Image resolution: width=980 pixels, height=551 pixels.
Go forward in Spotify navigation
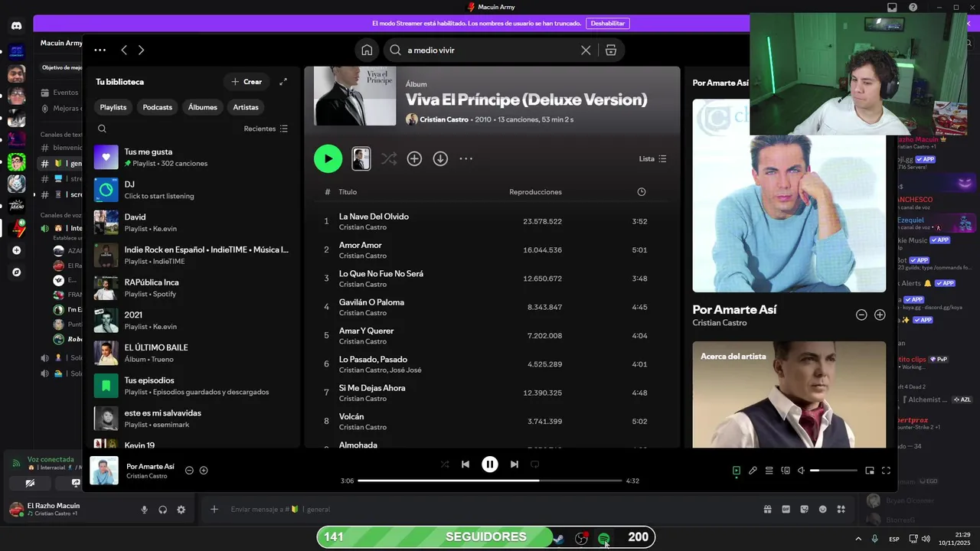(141, 50)
